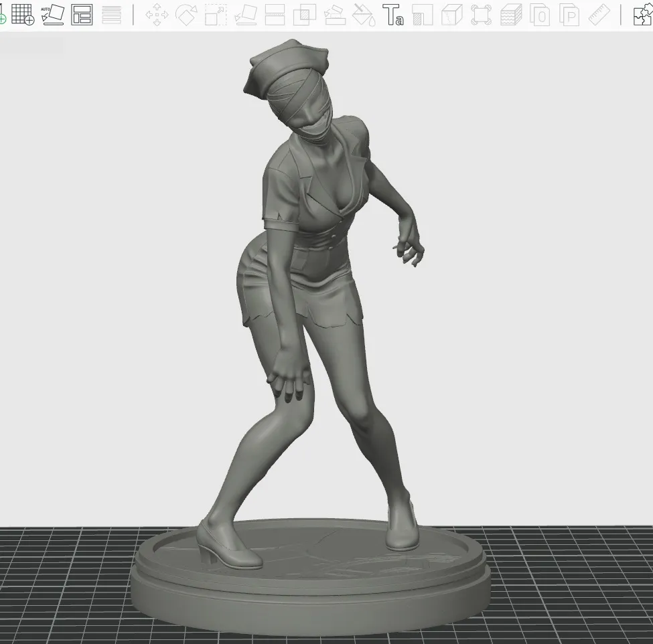Click the green-plus Add object icon
Screen dimensions: 653x644
point(2,15)
